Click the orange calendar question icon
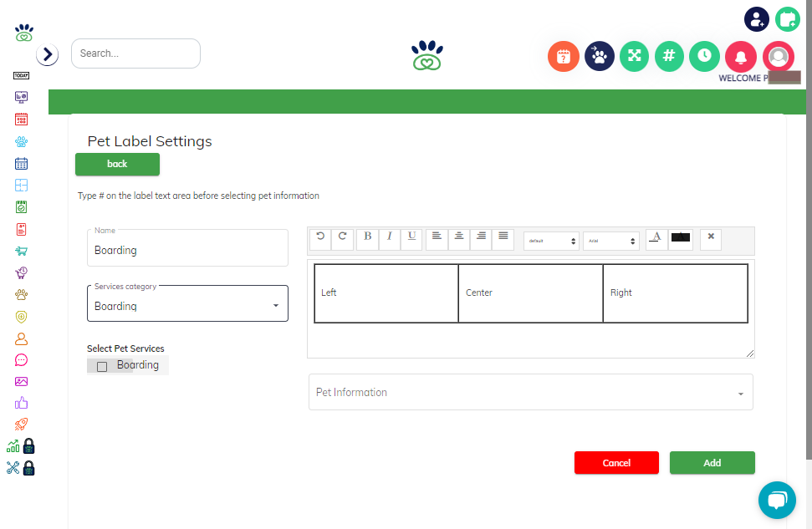This screenshot has width=812, height=529. coord(564,56)
